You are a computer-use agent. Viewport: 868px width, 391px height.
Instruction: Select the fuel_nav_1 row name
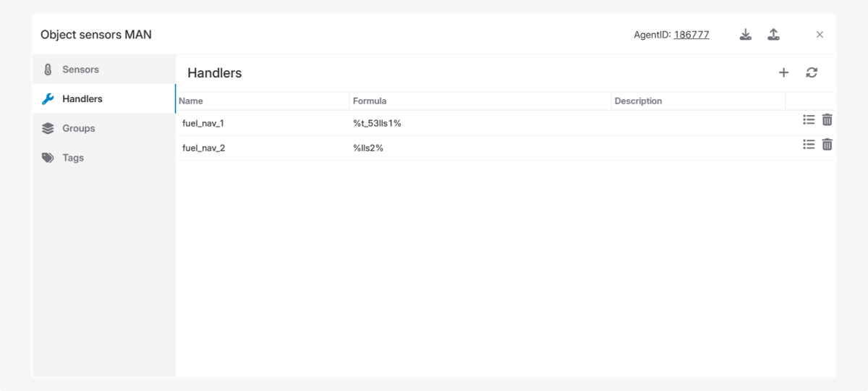point(203,124)
